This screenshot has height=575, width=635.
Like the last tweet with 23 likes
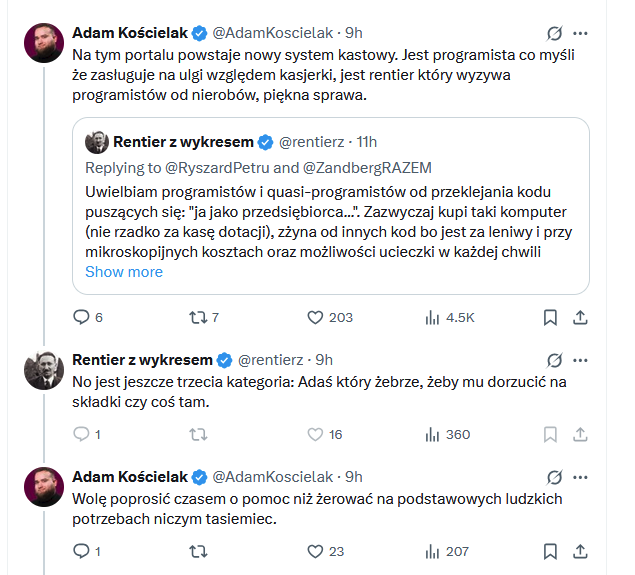coord(315,551)
